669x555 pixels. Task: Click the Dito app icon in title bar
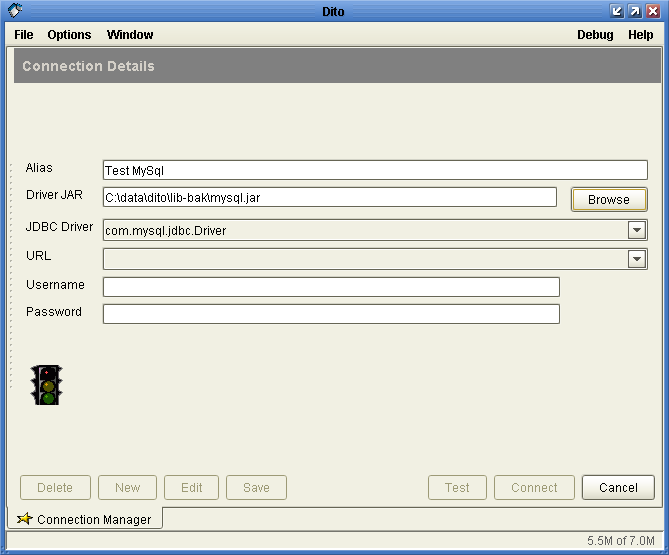pos(15,10)
